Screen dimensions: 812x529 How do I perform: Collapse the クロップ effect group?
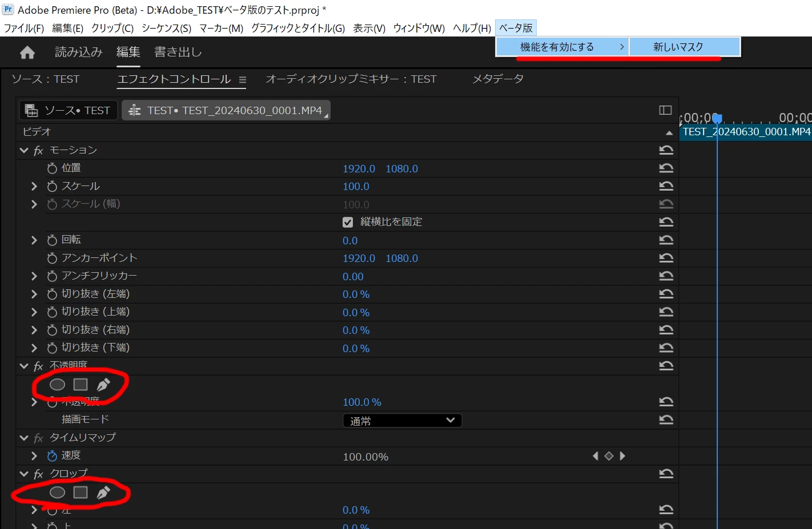coord(24,474)
